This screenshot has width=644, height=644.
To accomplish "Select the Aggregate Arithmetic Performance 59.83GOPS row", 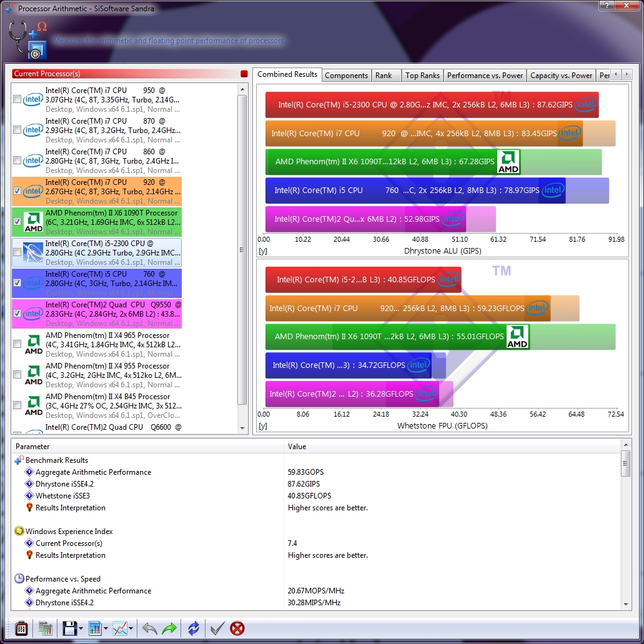I will click(316, 472).
